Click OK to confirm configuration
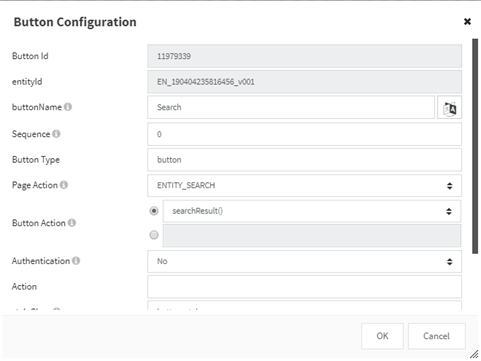This screenshot has width=481, height=361. tap(382, 336)
